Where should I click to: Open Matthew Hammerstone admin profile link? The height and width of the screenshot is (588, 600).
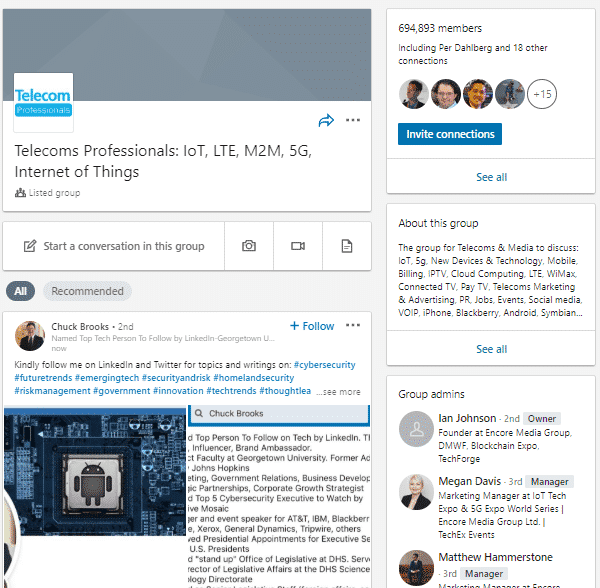point(495,557)
